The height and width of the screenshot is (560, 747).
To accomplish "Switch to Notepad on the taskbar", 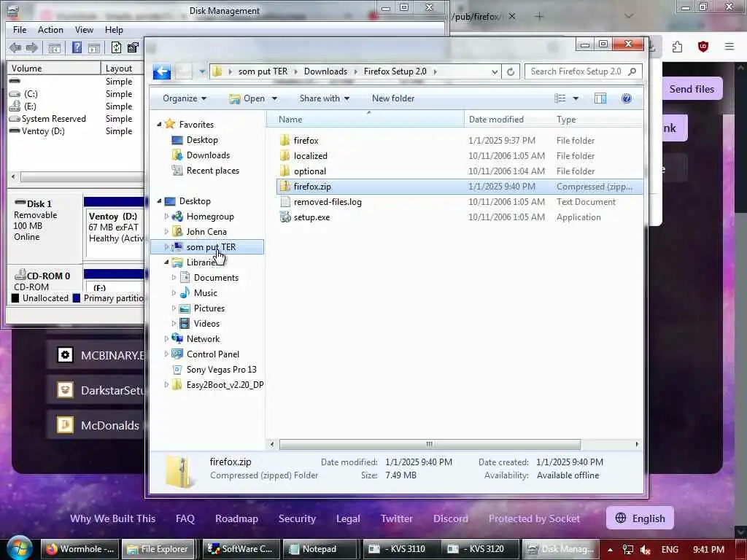I will [320, 549].
